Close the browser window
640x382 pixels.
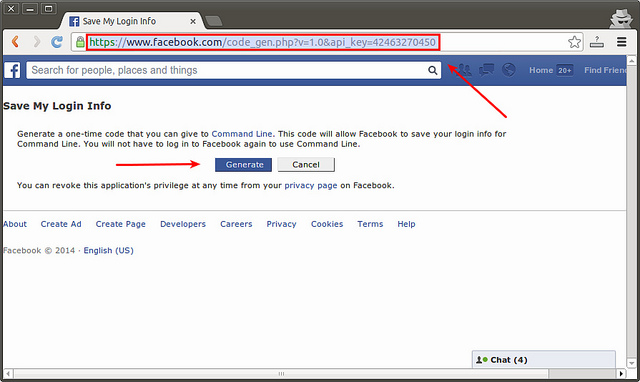[11, 8]
